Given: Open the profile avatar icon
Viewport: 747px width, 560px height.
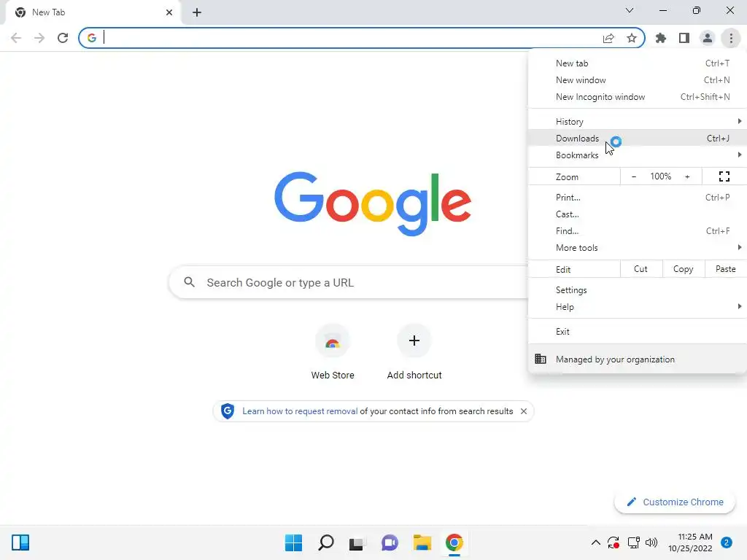Looking at the screenshot, I should [708, 38].
